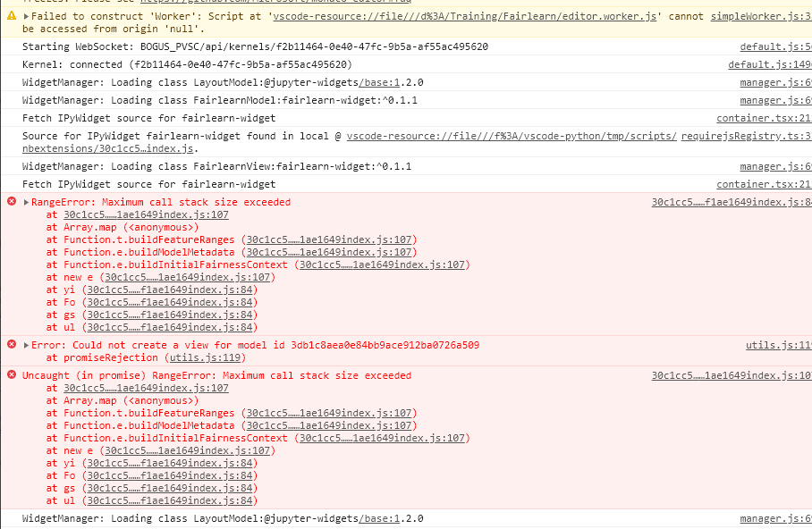The width and height of the screenshot is (812, 529).
Task: Open default.js link on Starting WebSocket row
Action: pyautogui.click(x=775, y=47)
